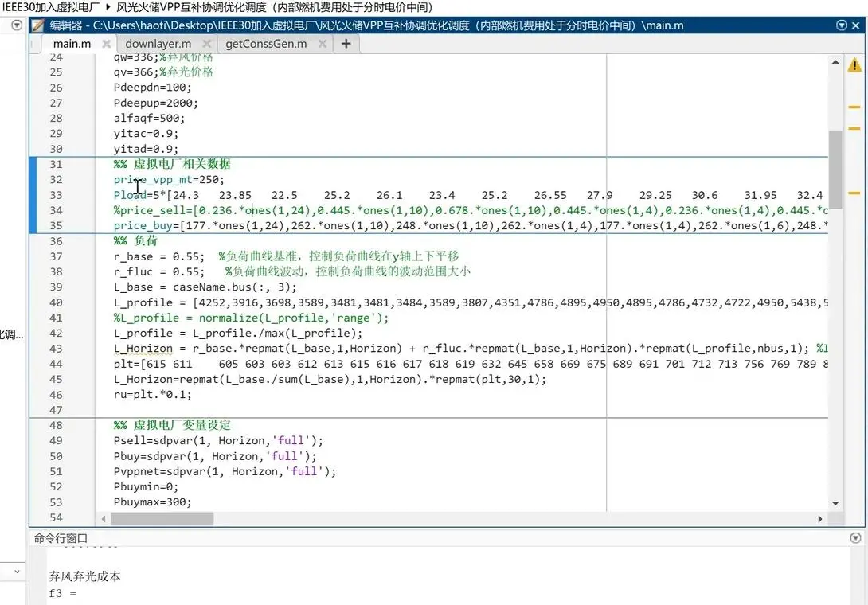This screenshot has height=605, width=868.
Task: Click the L_profile./max(L_profile) line
Action: coord(238,334)
